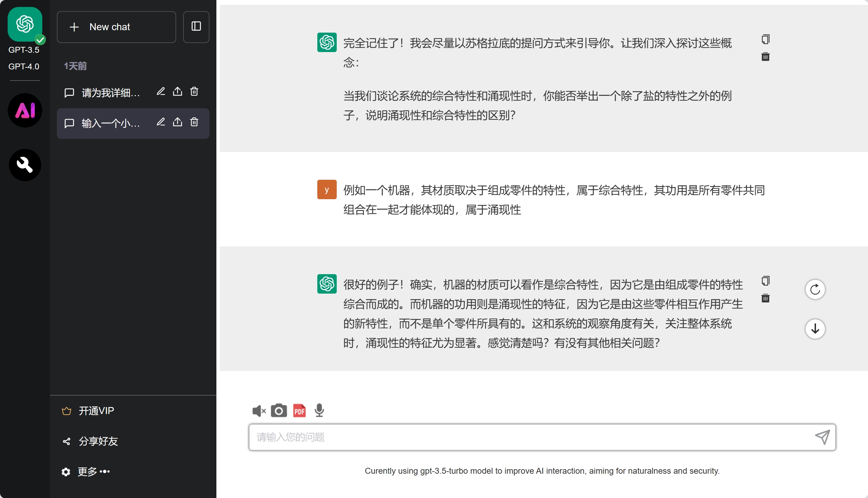The width and height of the screenshot is (868, 498).
Task: Activate the microphone voice input icon
Action: point(319,411)
